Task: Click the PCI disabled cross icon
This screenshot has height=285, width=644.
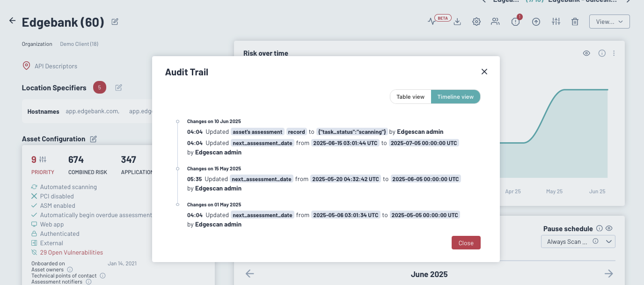Action: pos(34,197)
